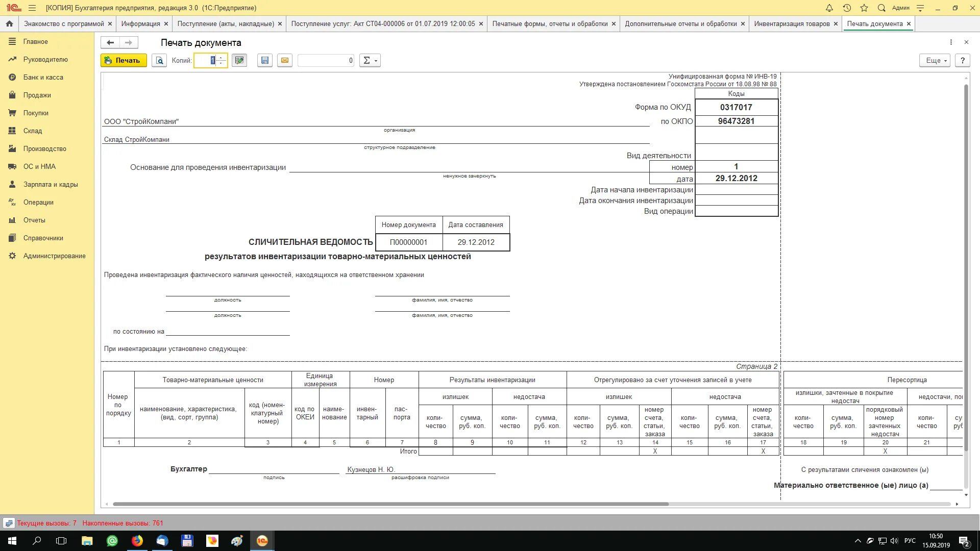Open the Еще more menu
The height and width of the screenshot is (551, 980).
click(935, 60)
